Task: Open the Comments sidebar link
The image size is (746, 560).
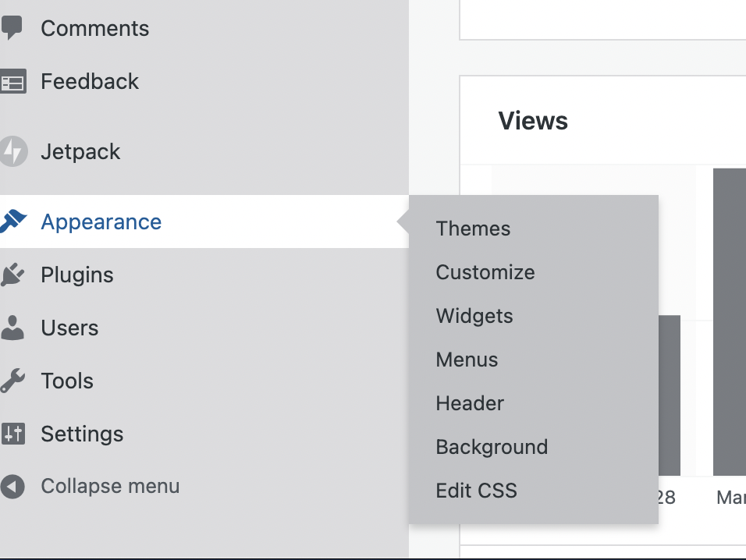Action: [94, 29]
